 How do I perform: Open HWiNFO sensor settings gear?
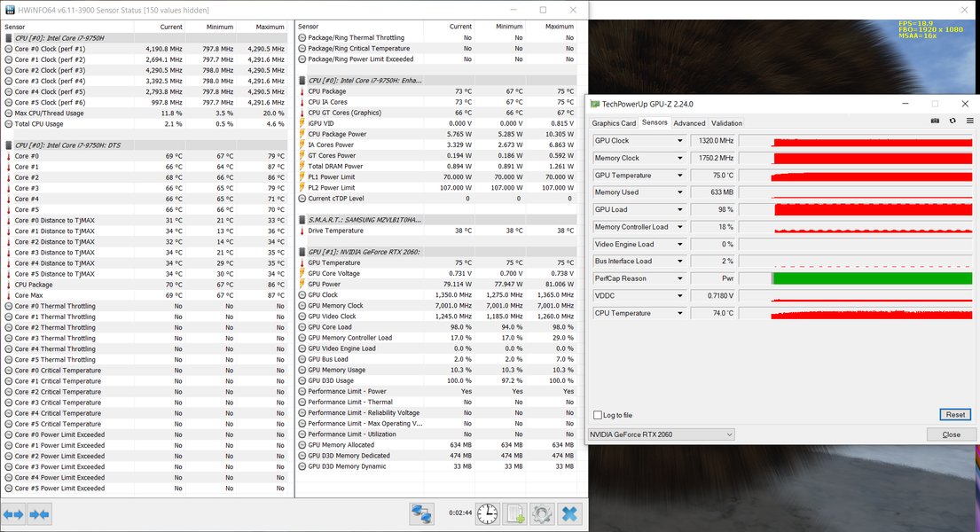click(x=542, y=514)
